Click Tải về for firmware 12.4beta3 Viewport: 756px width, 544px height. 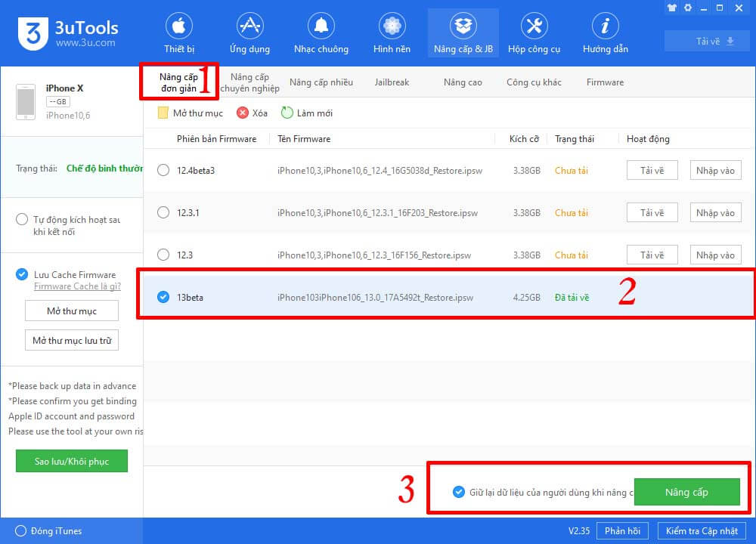[652, 170]
